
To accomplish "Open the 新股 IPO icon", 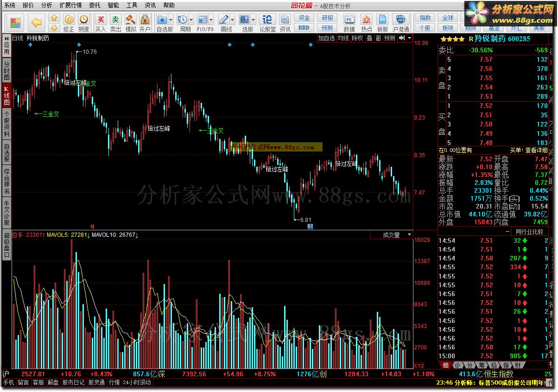I will pos(382,23).
